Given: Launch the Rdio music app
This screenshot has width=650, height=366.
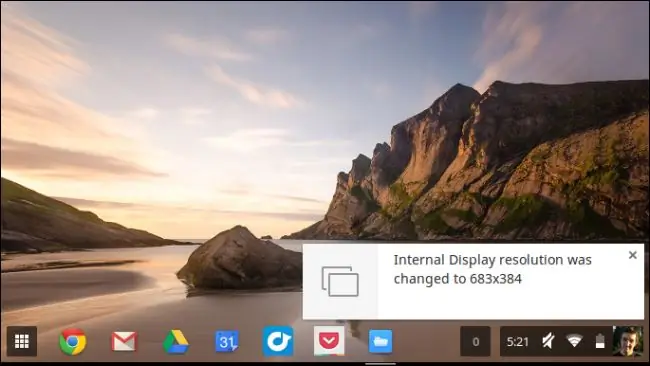Looking at the screenshot, I should coord(278,342).
